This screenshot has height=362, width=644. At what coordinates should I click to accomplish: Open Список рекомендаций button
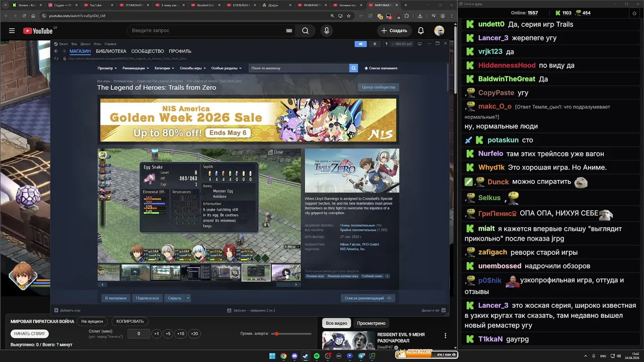tap(368, 298)
